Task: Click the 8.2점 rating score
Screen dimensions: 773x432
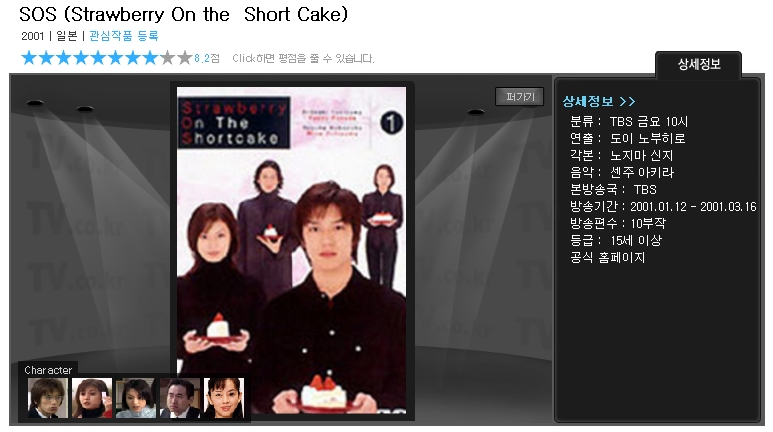Action: 207,58
